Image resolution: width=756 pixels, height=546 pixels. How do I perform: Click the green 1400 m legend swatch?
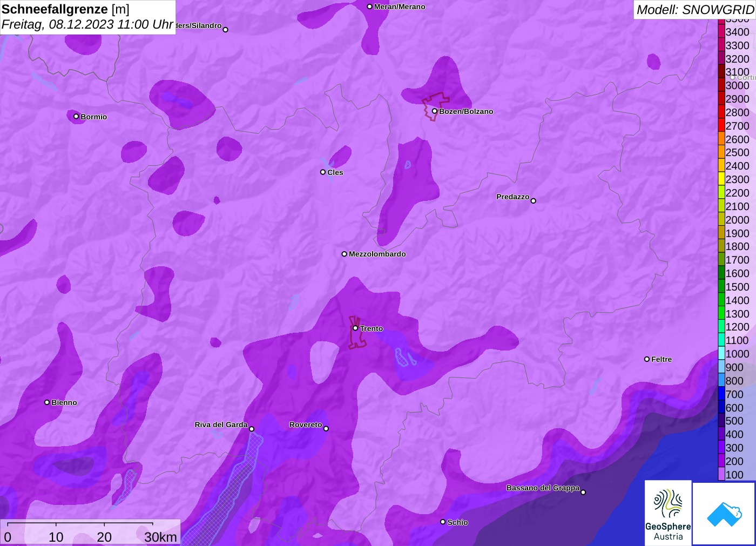coord(721,300)
